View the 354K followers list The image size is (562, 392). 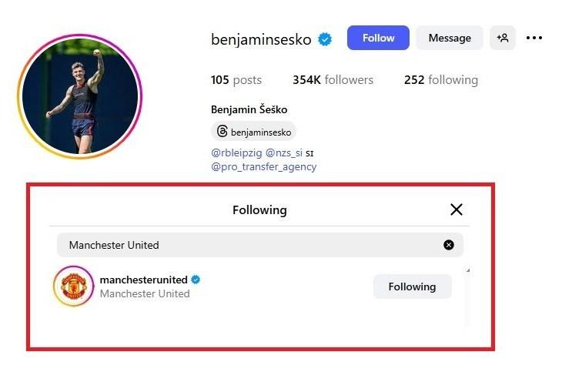333,80
